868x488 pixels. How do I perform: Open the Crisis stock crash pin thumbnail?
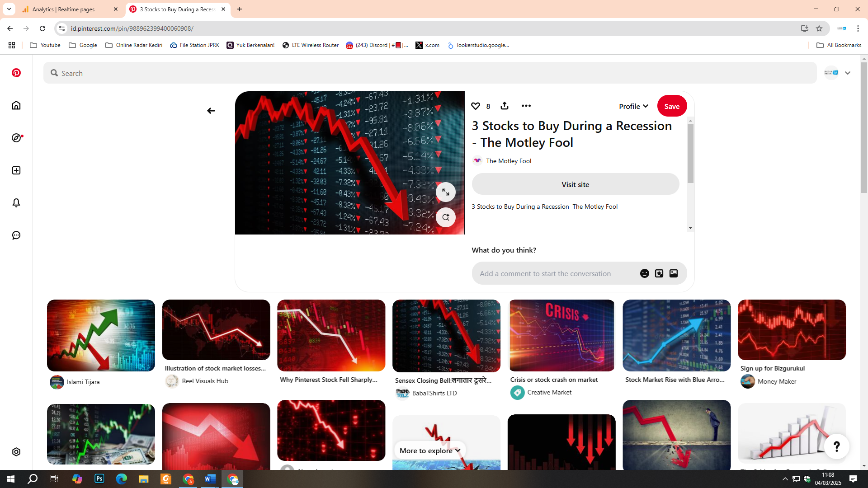[x=561, y=335]
